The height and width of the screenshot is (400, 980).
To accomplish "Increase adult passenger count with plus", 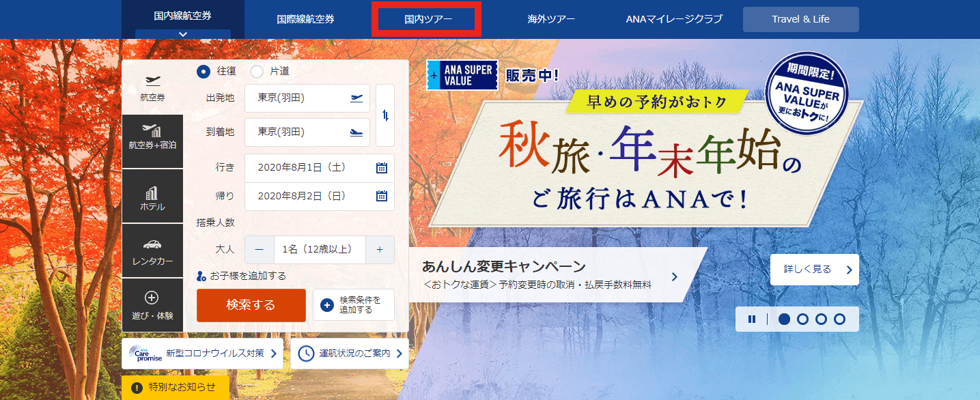I will tap(380, 250).
